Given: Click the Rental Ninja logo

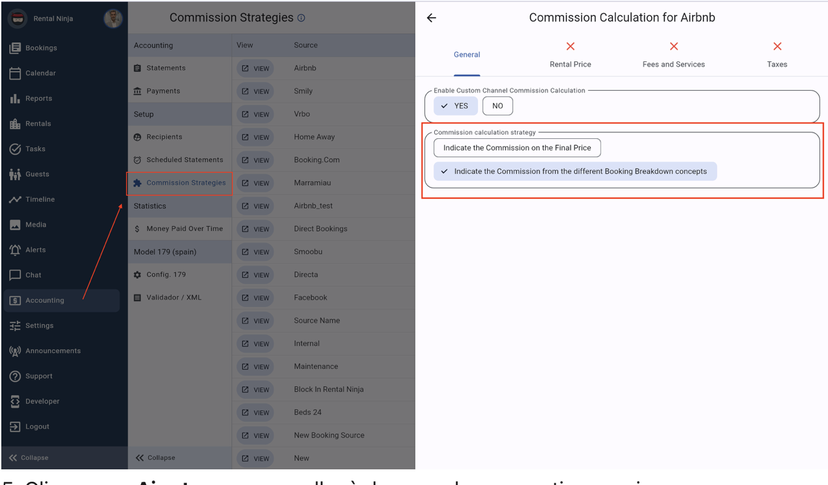Looking at the screenshot, I should pos(18,18).
